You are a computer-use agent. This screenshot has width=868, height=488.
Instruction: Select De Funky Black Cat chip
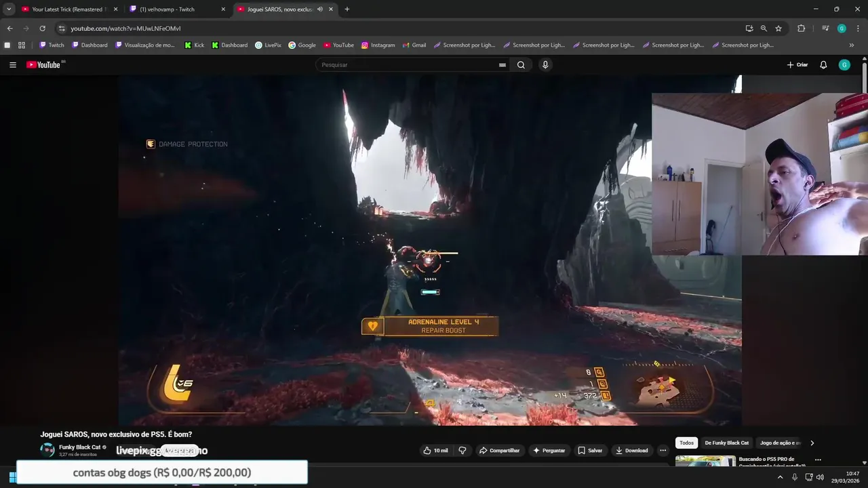point(727,443)
